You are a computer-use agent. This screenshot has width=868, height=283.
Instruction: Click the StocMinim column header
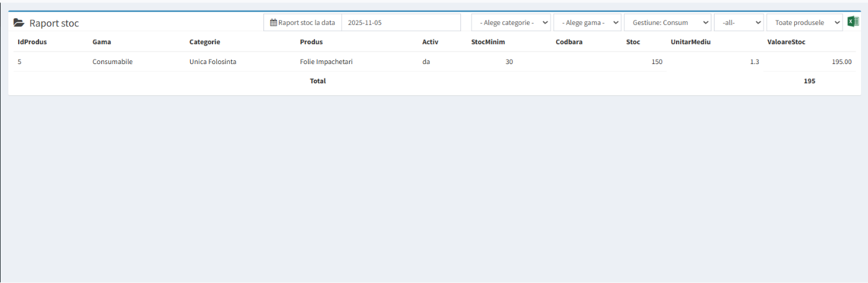pos(488,42)
